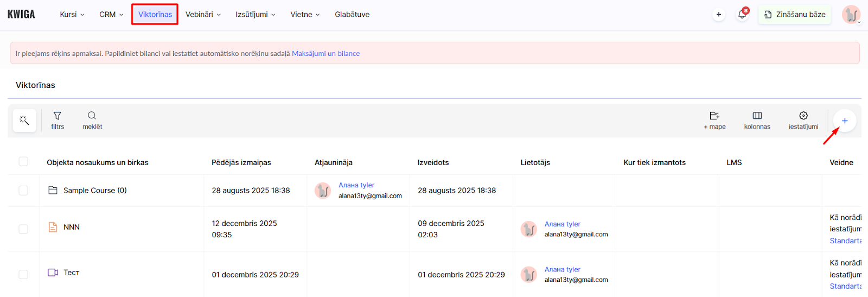Select the NNN row checkbox
Viewport: 868px width, 297px height.
point(23,229)
